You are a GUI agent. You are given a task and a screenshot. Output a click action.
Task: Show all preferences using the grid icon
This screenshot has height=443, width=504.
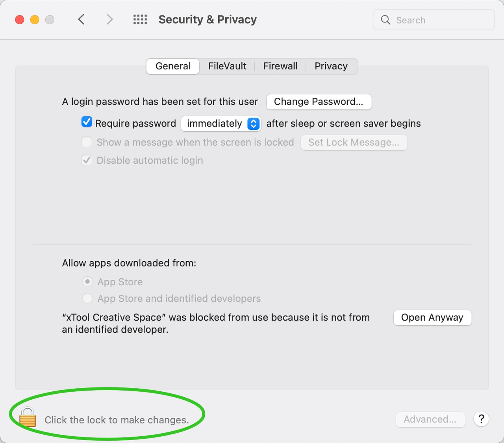140,19
